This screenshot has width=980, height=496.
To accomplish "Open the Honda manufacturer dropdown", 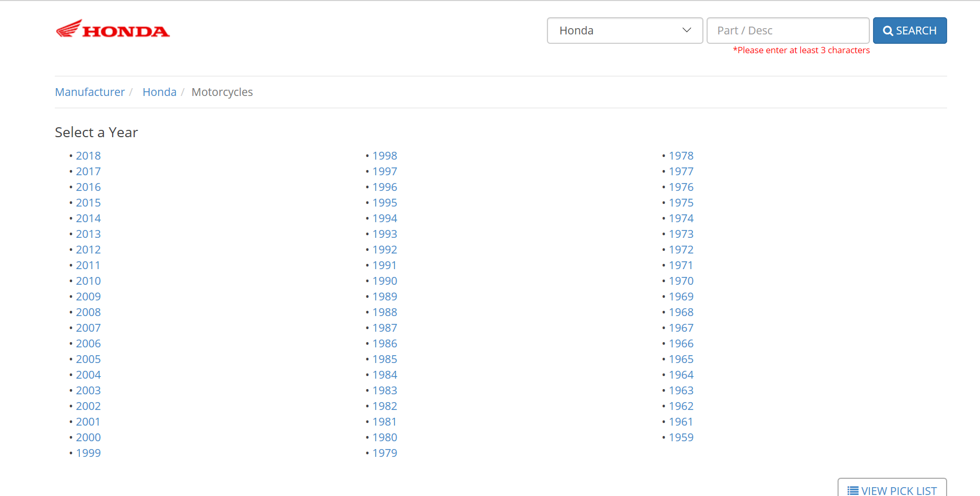I will click(x=625, y=31).
